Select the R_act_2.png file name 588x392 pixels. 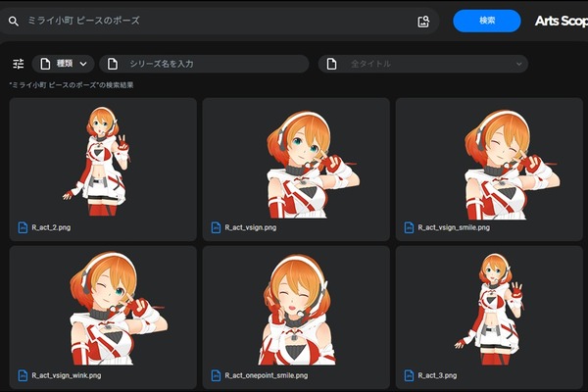[x=51, y=227]
